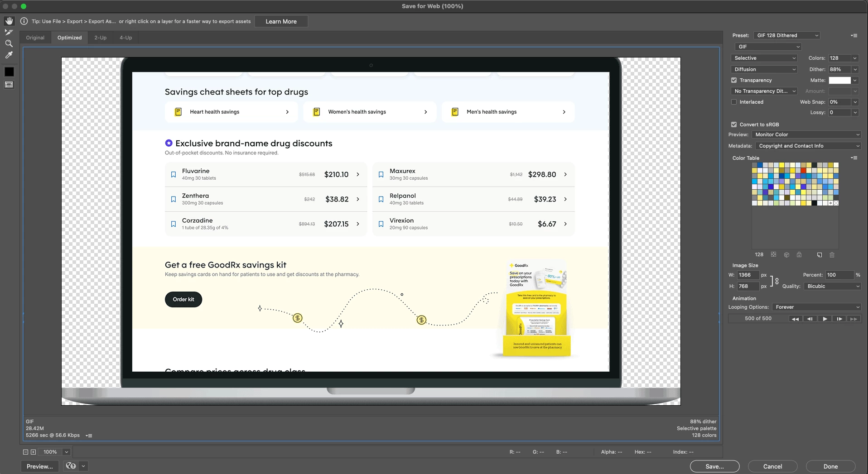Open the No Transparency Dither dropdown
The width and height of the screenshot is (868, 474).
pos(764,91)
